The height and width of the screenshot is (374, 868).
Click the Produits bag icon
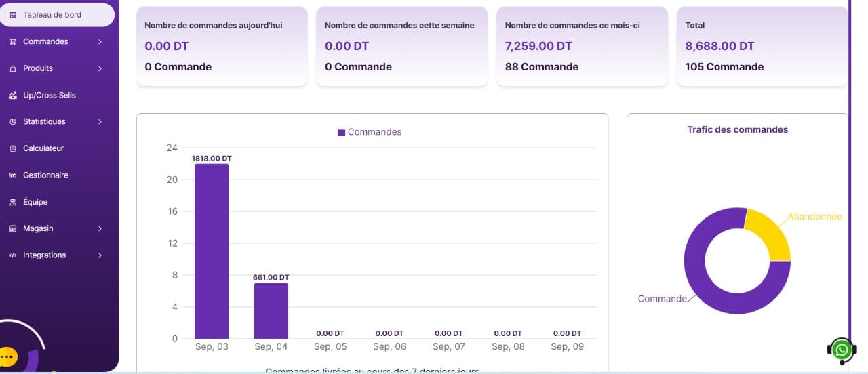click(x=13, y=68)
